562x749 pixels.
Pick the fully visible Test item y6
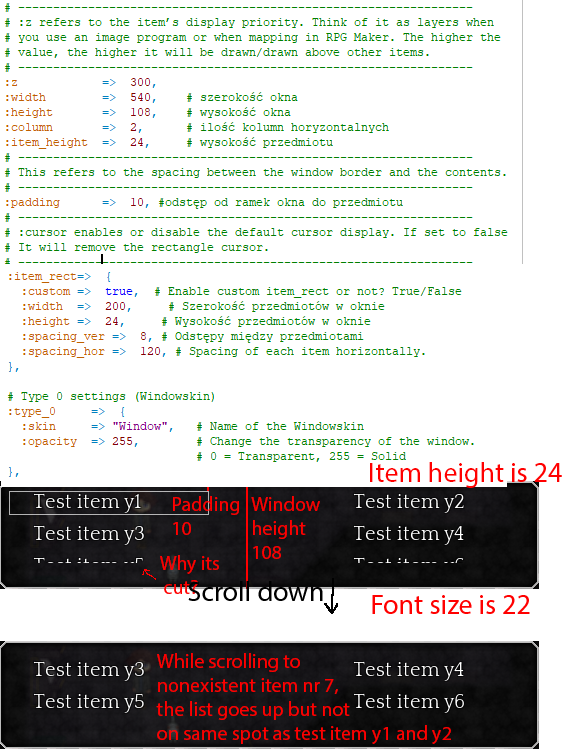(409, 701)
